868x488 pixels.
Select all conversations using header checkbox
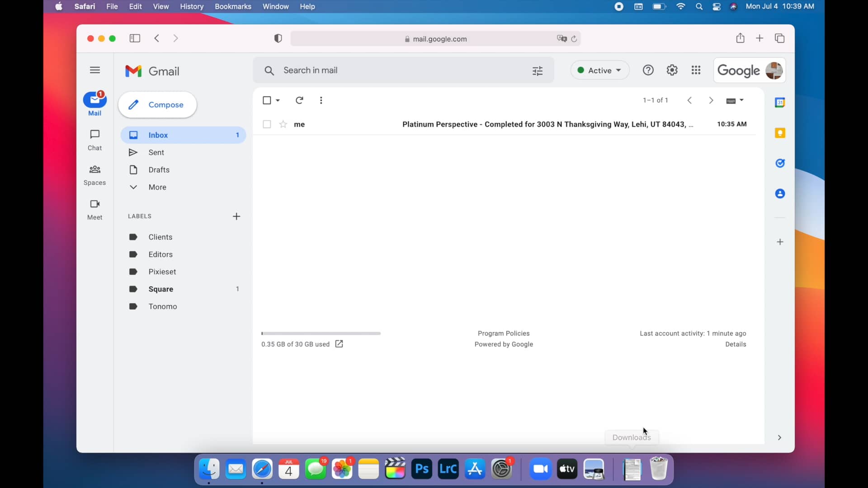268,100
